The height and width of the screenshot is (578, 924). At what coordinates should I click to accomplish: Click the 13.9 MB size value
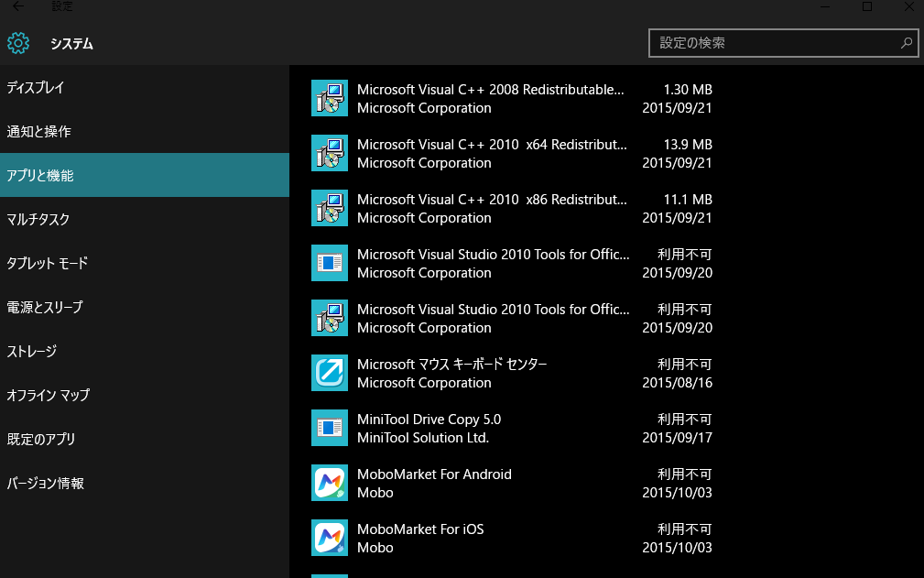688,145
